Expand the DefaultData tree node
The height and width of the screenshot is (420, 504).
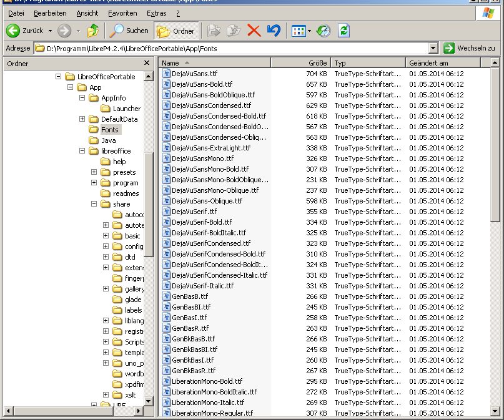(x=82, y=119)
